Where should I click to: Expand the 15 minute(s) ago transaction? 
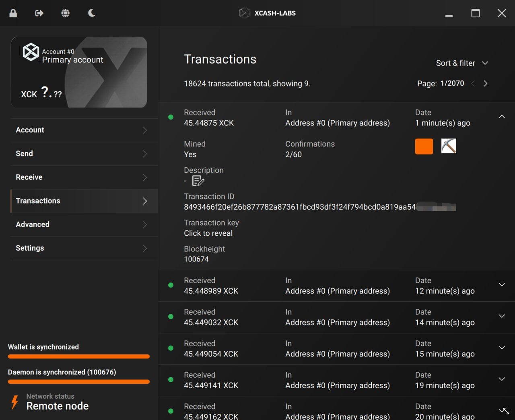coord(501,348)
